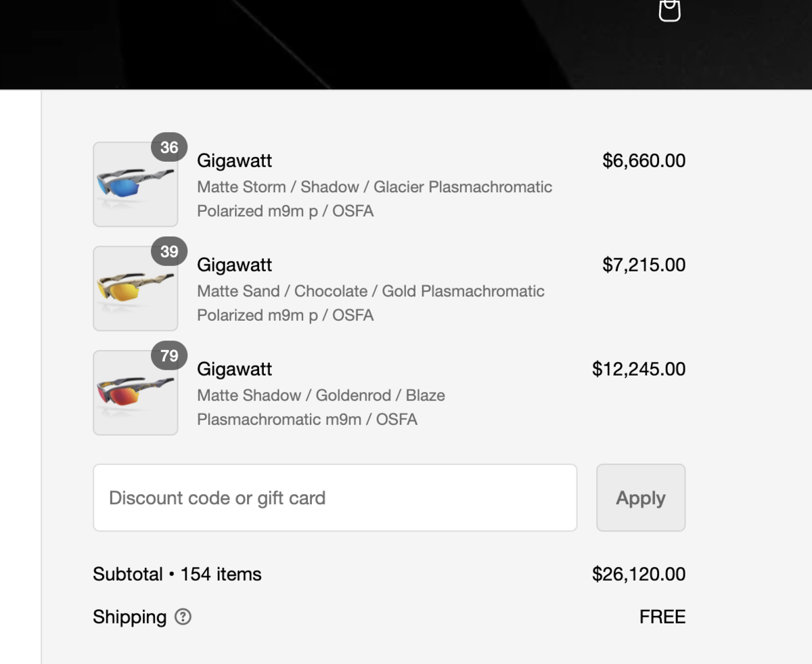812x664 pixels.
Task: Click the Matte Storm / Shadow / Glacier variant text
Action: point(374,187)
